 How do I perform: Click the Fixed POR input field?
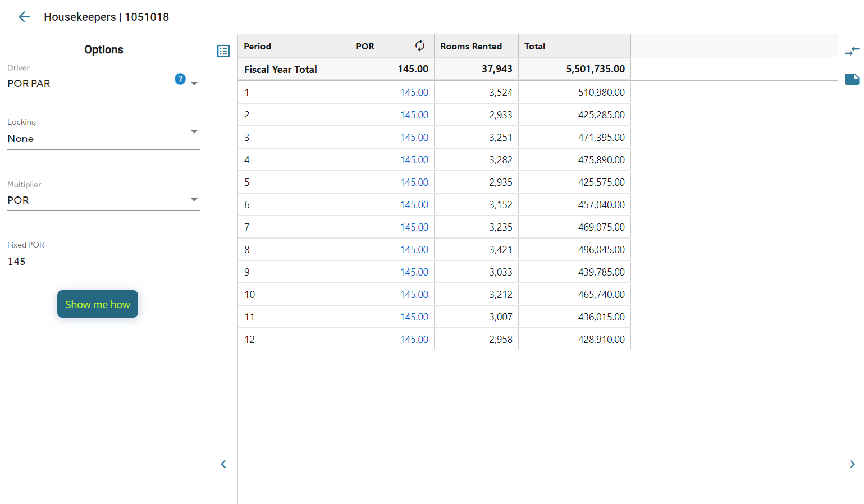[103, 262]
